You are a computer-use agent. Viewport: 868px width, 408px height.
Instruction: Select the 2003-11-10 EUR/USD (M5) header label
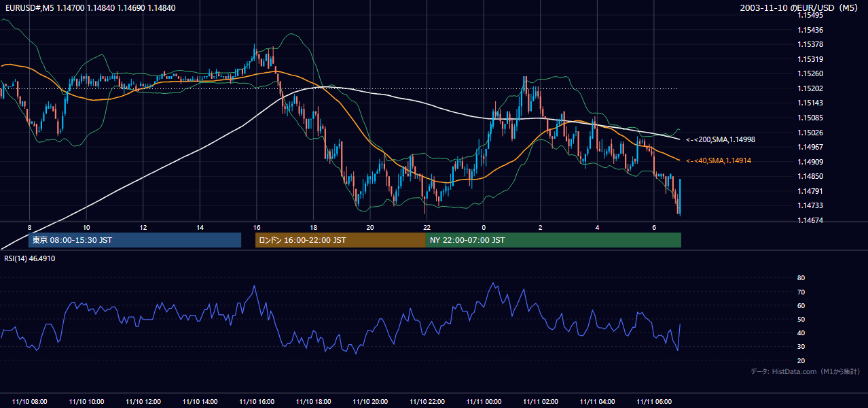coord(800,8)
